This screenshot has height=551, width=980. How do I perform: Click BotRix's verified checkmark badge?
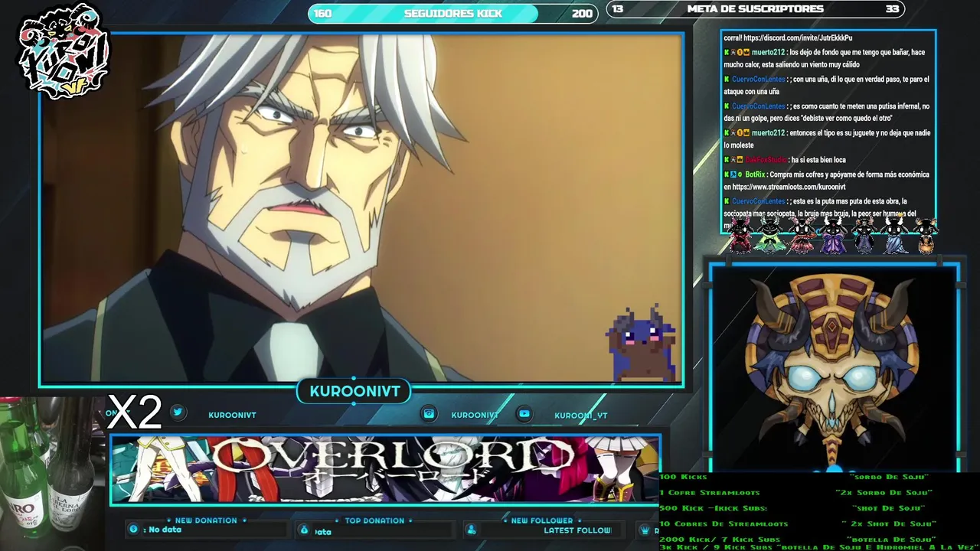point(740,174)
